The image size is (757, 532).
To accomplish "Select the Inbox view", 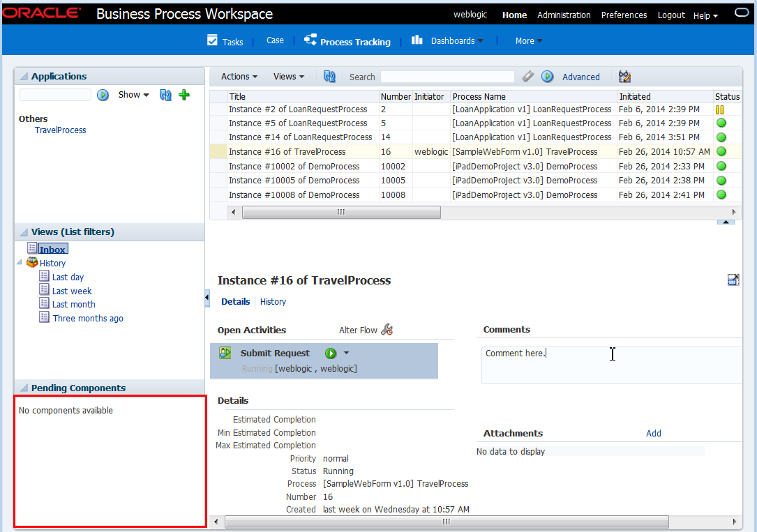I will click(x=52, y=250).
